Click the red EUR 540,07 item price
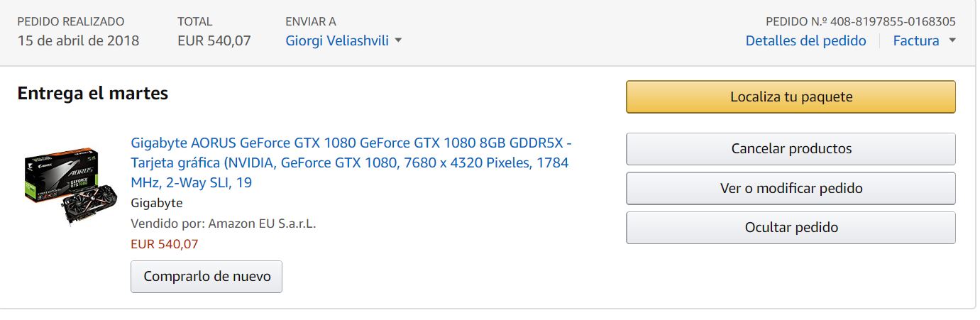The image size is (980, 320). click(165, 244)
